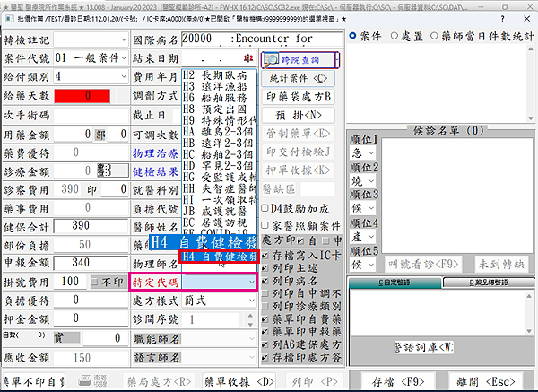Expand the 處方樣式 簡式 dropdown
The width and height of the screenshot is (538, 392).
(251, 301)
